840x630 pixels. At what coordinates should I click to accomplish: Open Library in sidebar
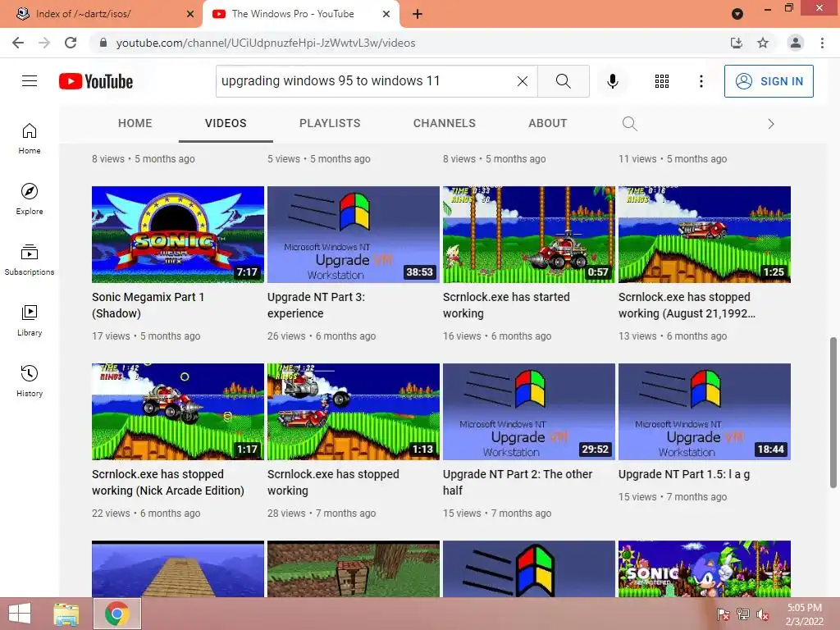30,321
